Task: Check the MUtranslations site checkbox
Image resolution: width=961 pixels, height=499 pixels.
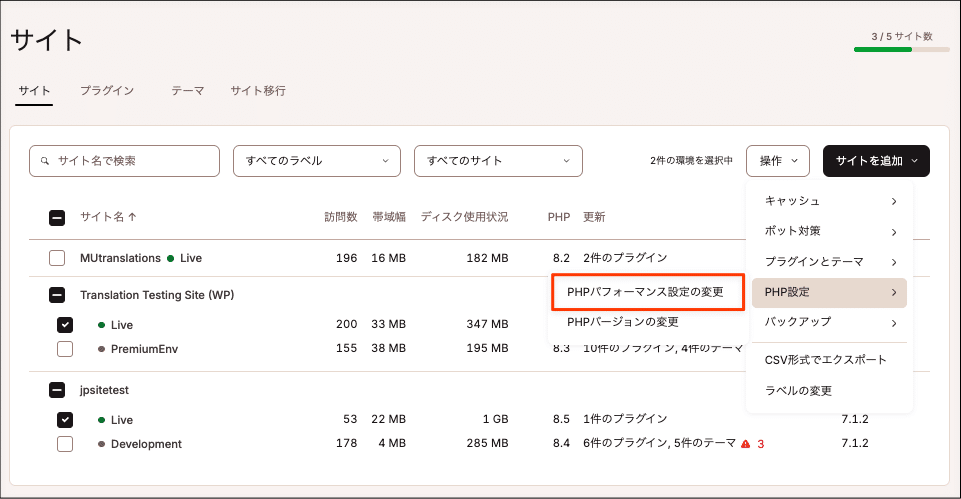Action: tap(57, 258)
